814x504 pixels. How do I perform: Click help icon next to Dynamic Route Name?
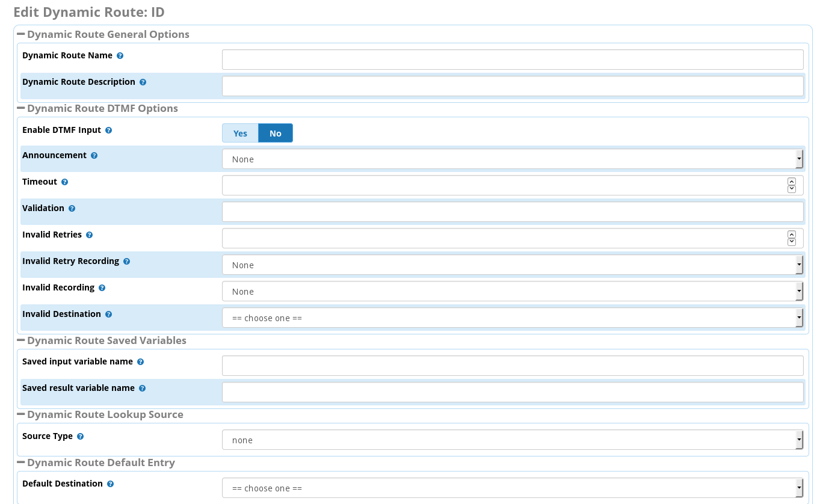[120, 56]
